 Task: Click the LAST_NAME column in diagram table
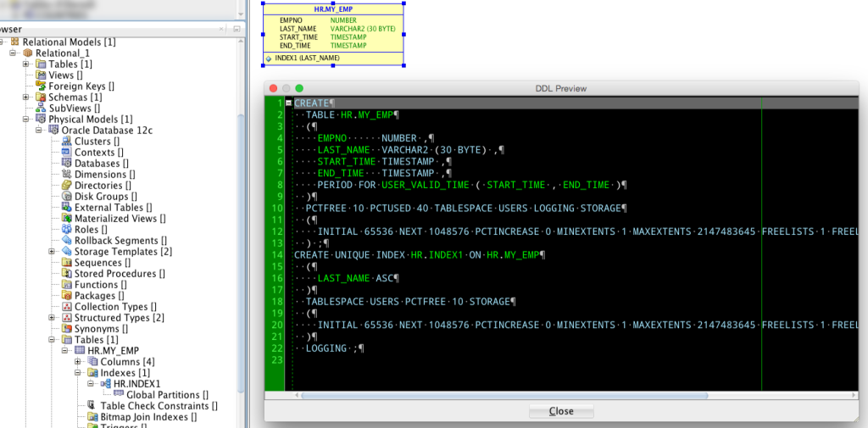pyautogui.click(x=298, y=28)
